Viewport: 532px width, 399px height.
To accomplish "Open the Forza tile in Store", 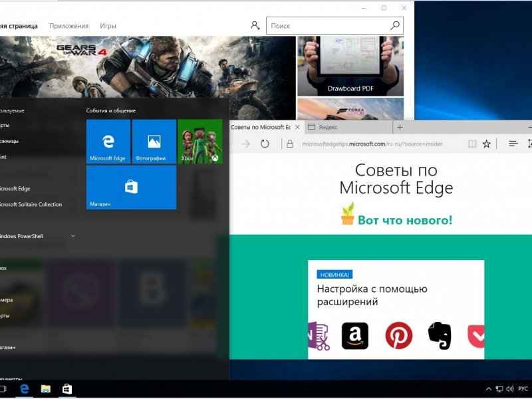I will coord(350,109).
